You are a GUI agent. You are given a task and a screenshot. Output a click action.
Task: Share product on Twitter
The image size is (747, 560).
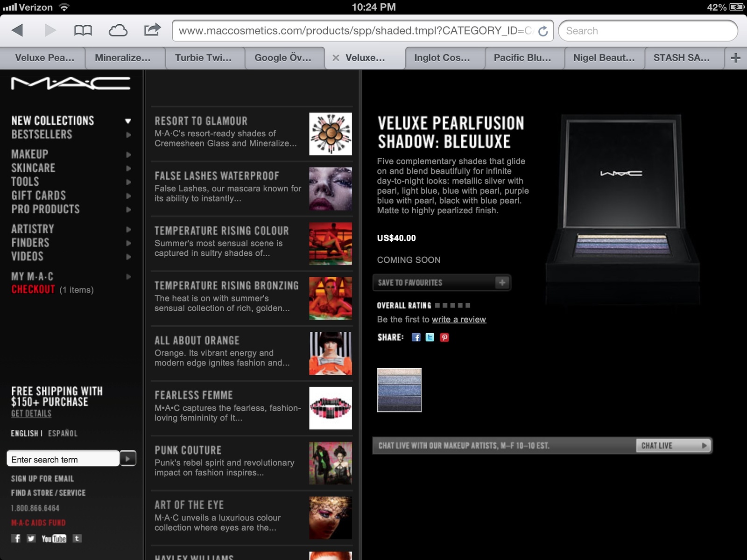tap(430, 337)
